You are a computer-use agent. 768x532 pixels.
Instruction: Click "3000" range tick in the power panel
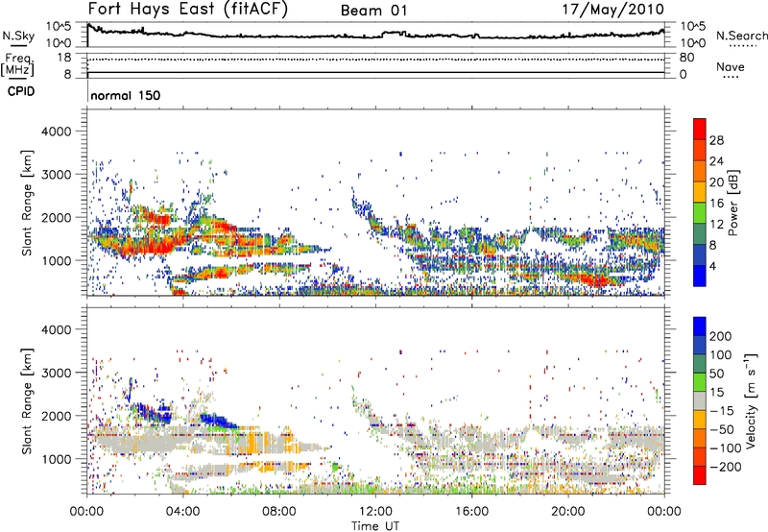tap(57, 175)
